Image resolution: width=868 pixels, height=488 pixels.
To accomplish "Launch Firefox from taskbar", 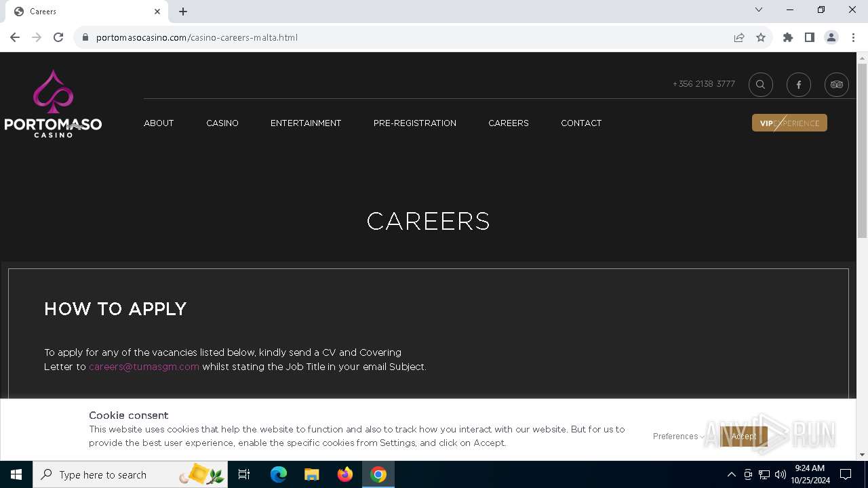I will [x=345, y=474].
